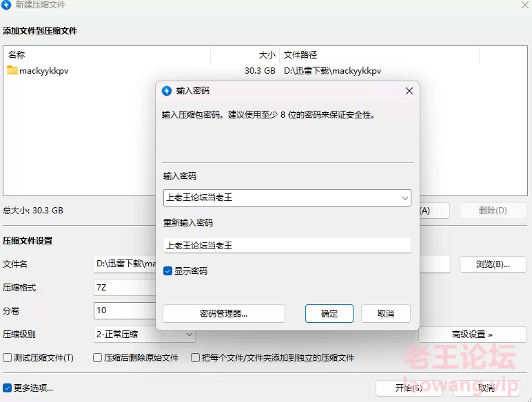Cancel the password dialog with 取消

[x=386, y=313]
